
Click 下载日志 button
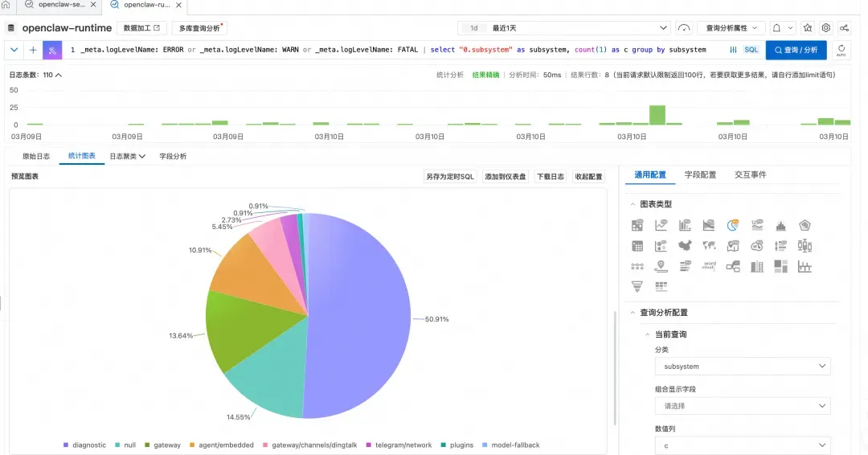(x=551, y=177)
